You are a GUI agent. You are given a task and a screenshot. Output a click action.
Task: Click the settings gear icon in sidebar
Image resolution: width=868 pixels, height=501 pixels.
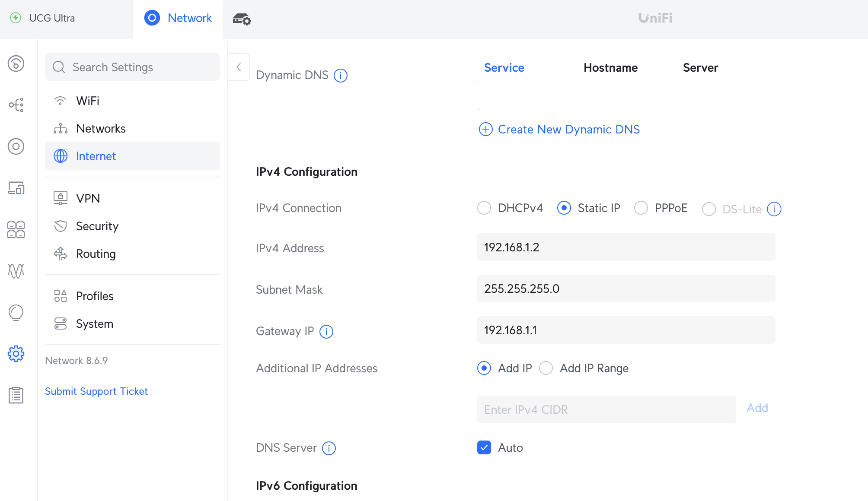16,354
